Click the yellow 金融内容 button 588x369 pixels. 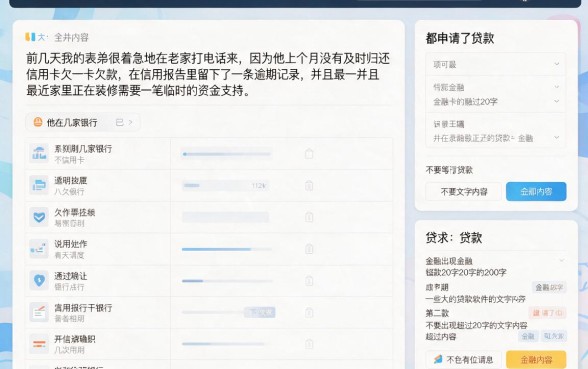click(x=536, y=360)
